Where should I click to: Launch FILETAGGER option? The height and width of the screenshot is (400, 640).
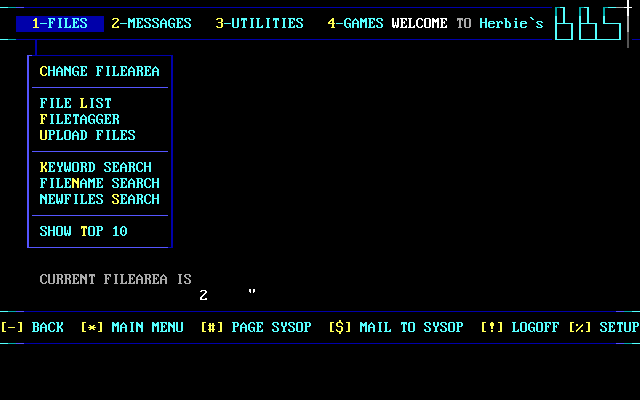click(80, 119)
